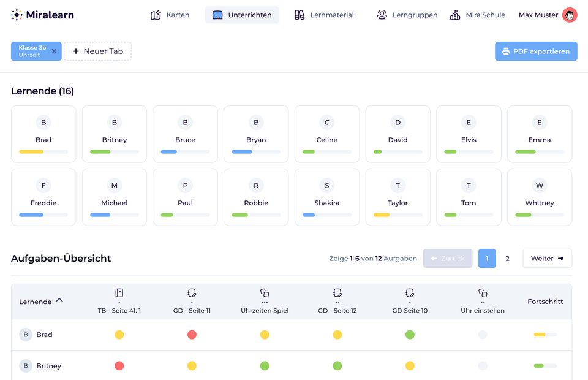Image resolution: width=588 pixels, height=380 pixels.
Task: Add a new tab with Neuer Tab
Action: (98, 51)
